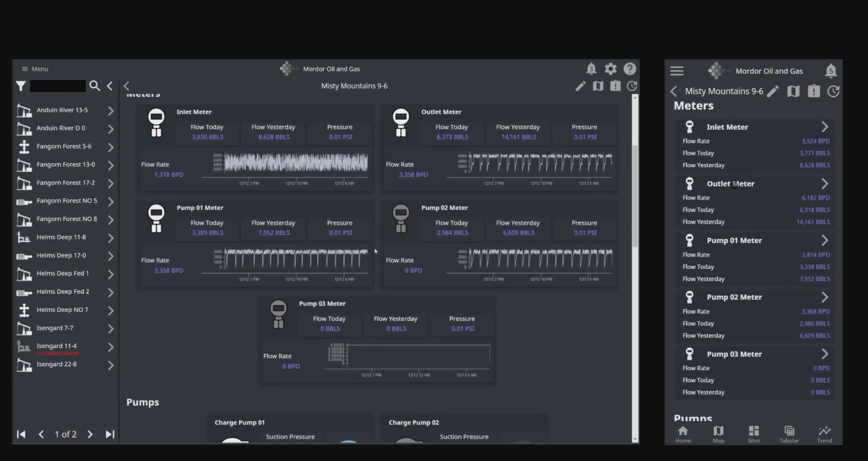Jump to last page of sites
This screenshot has width=868, height=461.
pos(110,434)
